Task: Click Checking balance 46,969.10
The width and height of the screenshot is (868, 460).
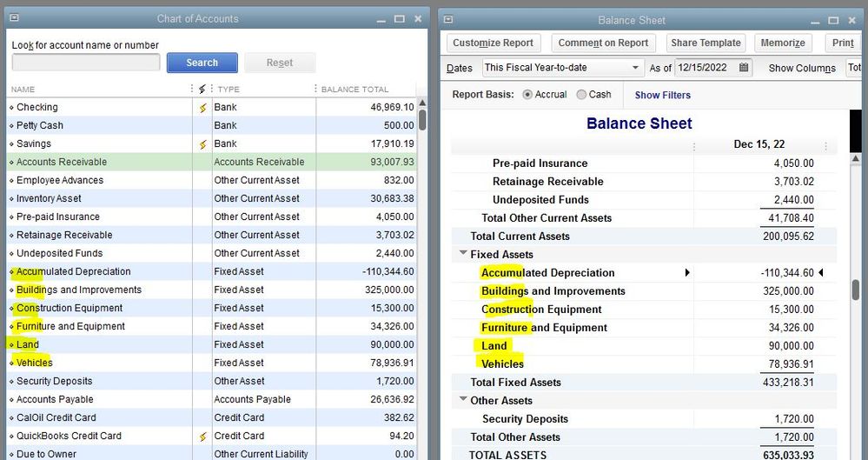Action: point(392,108)
